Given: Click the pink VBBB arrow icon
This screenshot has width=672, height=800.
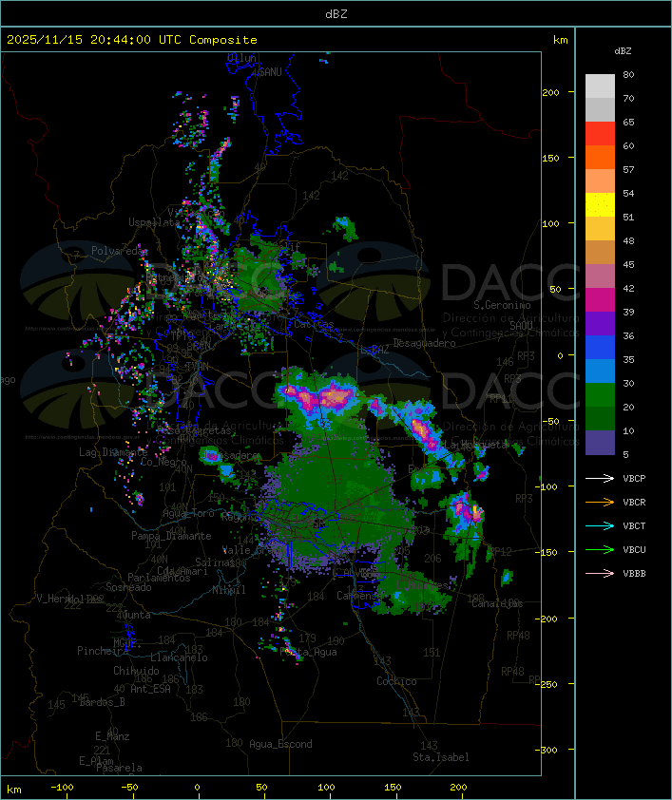Looking at the screenshot, I should point(600,574).
